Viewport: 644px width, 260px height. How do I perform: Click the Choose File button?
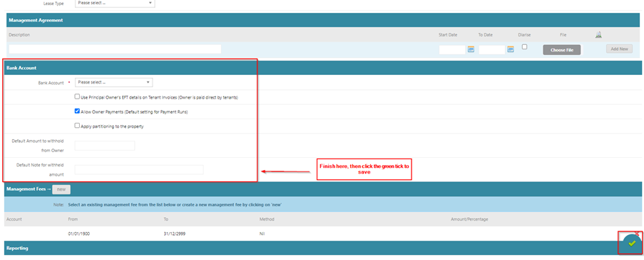[x=561, y=50]
